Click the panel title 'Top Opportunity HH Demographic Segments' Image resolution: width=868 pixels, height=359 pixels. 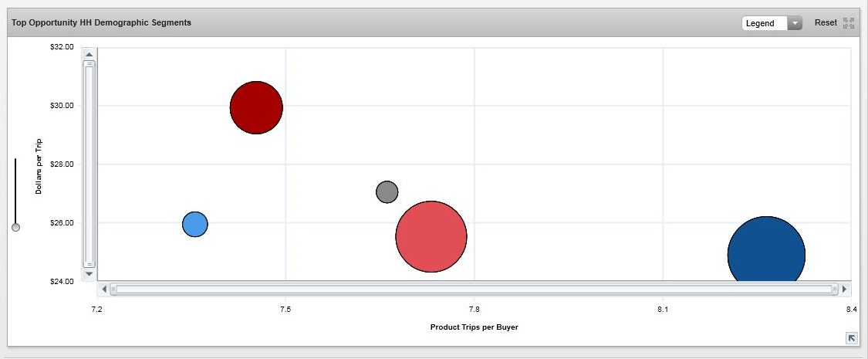point(102,23)
